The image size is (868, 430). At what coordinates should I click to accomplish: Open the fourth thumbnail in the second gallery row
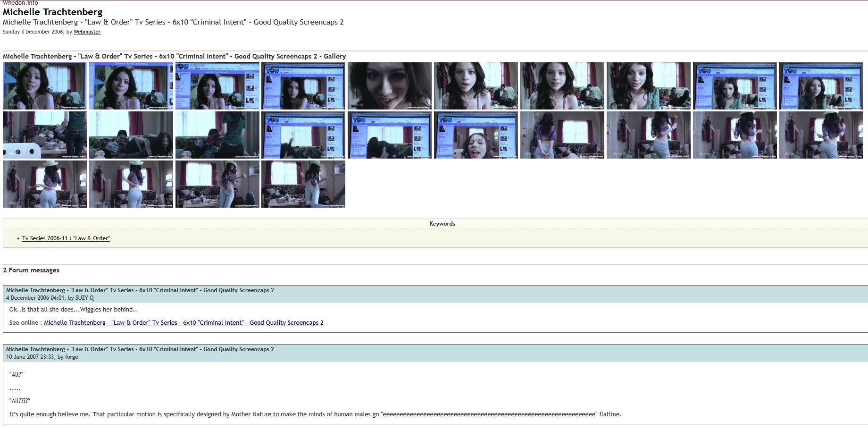point(303,135)
